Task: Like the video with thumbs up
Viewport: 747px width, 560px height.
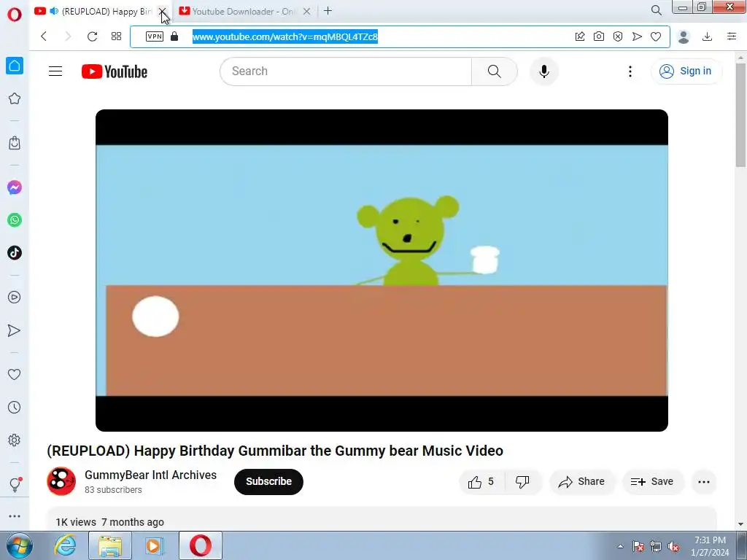Action: point(481,482)
